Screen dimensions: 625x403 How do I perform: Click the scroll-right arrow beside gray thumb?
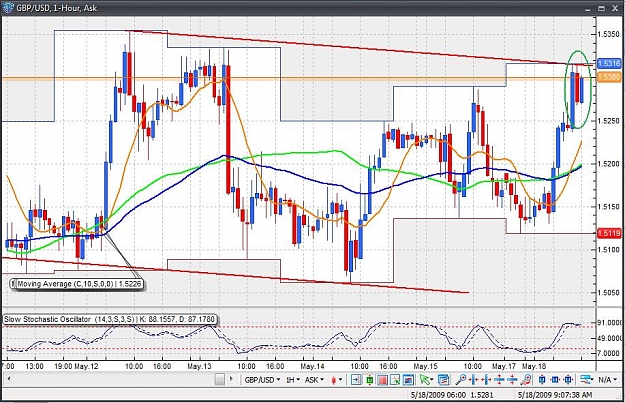[231, 379]
